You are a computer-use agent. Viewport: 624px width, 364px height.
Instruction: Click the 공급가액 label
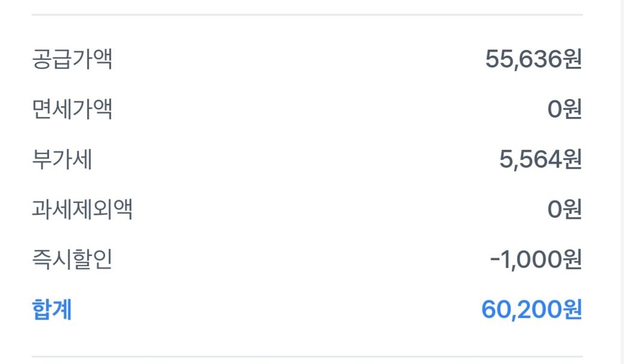(x=72, y=59)
